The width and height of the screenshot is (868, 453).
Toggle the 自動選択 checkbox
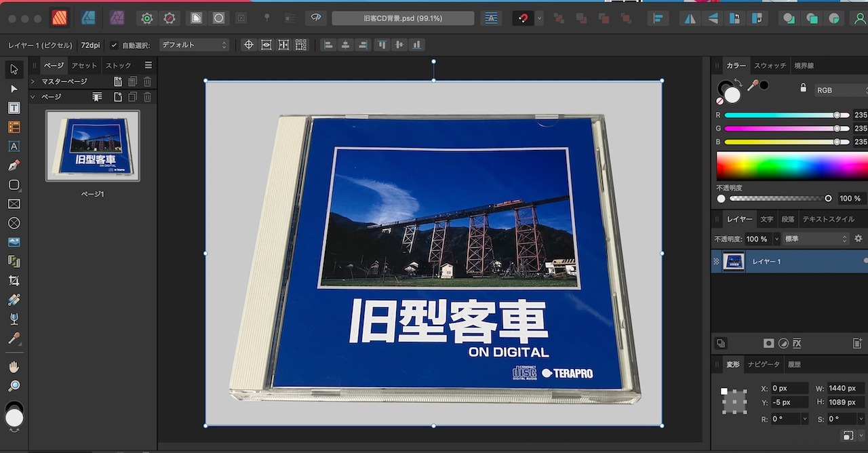click(114, 45)
